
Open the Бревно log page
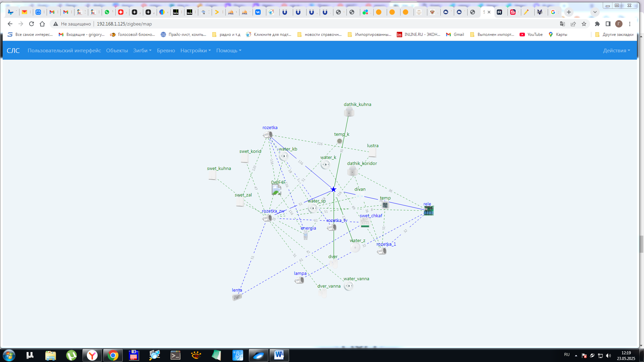(166, 51)
